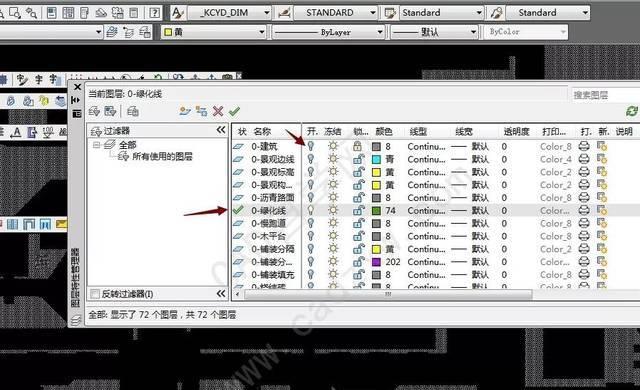Open the ByLayer linetype dropdown

click(328, 32)
